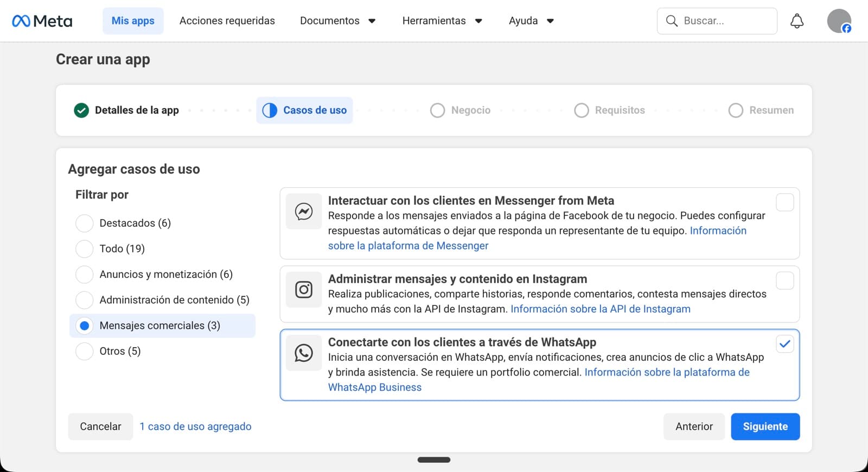Screen dimensions: 868x472
Task: Go to Requisitos step
Action: [x=609, y=110]
